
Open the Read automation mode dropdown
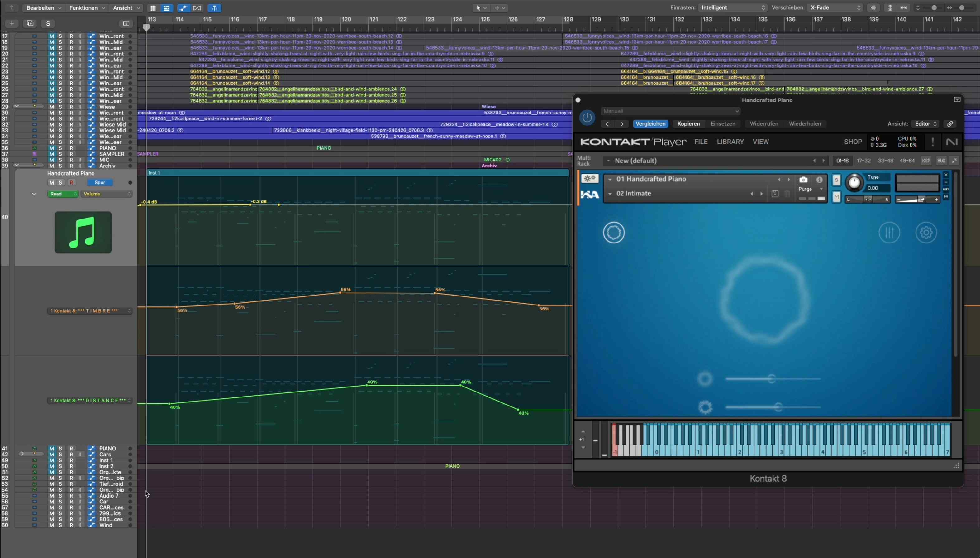pyautogui.click(x=63, y=194)
